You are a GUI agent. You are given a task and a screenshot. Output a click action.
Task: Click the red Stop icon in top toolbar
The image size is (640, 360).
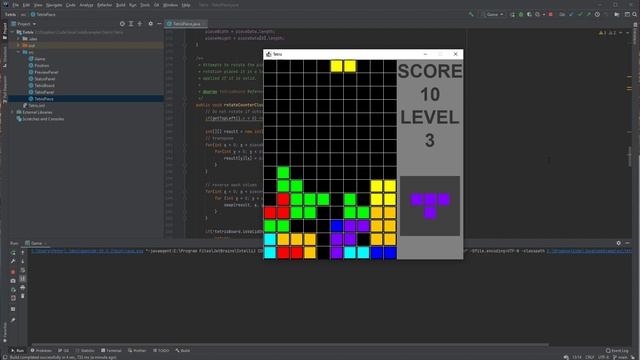point(551,14)
